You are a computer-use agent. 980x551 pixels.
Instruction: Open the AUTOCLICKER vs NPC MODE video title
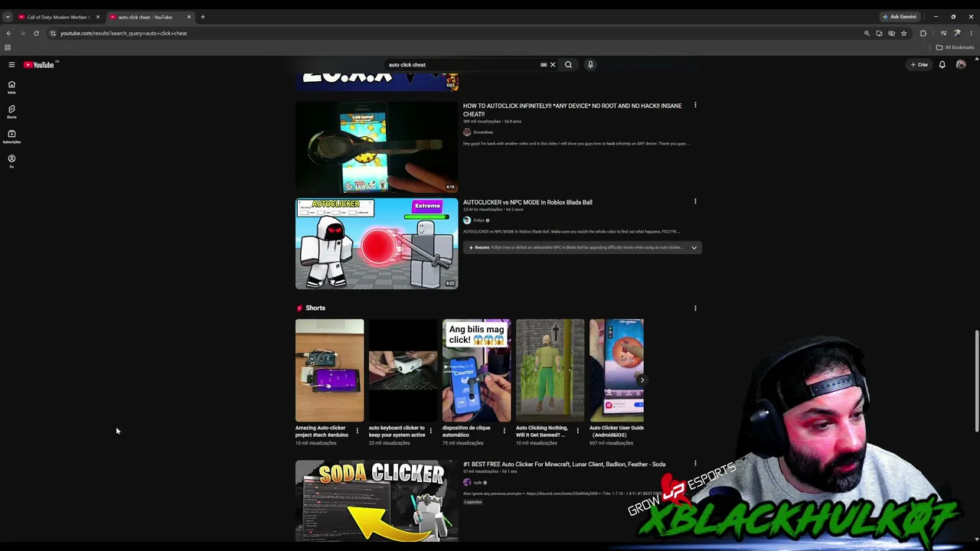528,203
